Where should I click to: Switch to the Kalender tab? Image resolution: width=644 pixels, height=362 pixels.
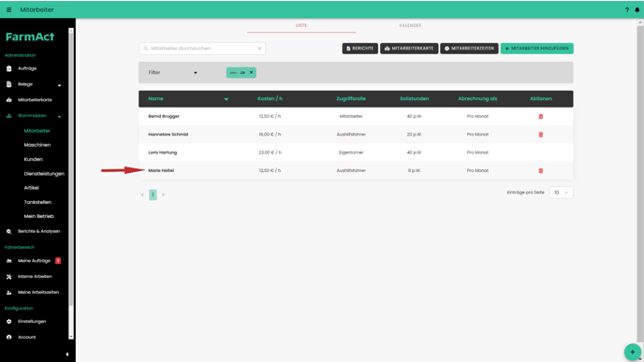[x=410, y=25]
